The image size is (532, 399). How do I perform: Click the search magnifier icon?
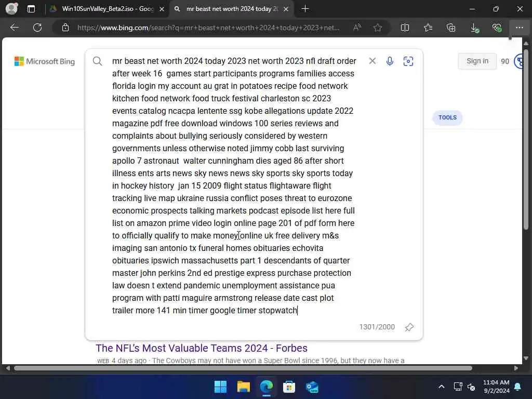point(97,61)
